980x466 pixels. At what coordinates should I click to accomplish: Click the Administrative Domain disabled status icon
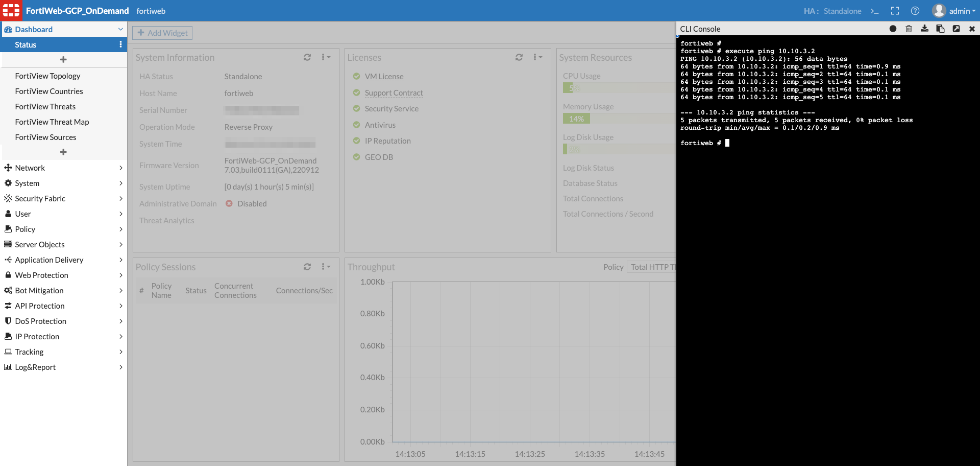(x=229, y=203)
